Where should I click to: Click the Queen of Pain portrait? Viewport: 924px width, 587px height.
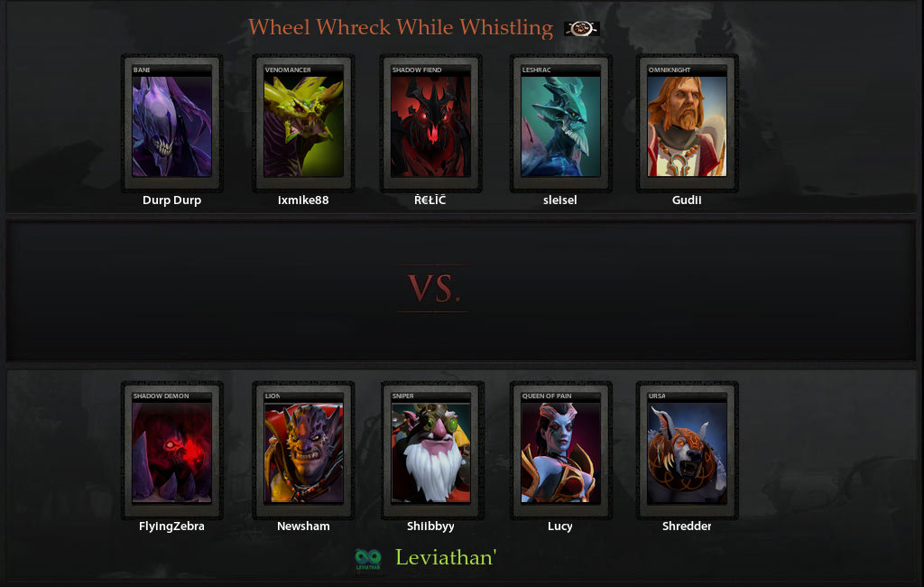(560, 450)
